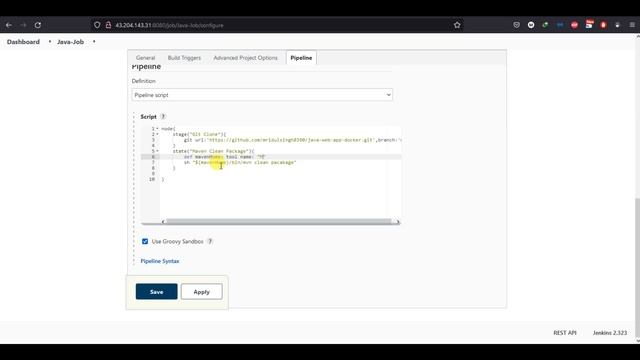The height and width of the screenshot is (360, 640).
Task: Open the Definition Pipeline script dropdown
Action: pyautogui.click(x=262, y=95)
